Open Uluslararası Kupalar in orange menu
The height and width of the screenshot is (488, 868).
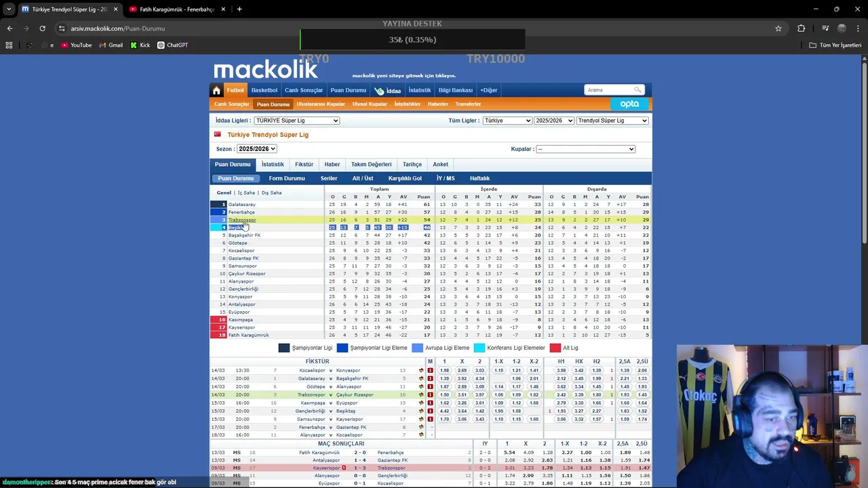[321, 104]
